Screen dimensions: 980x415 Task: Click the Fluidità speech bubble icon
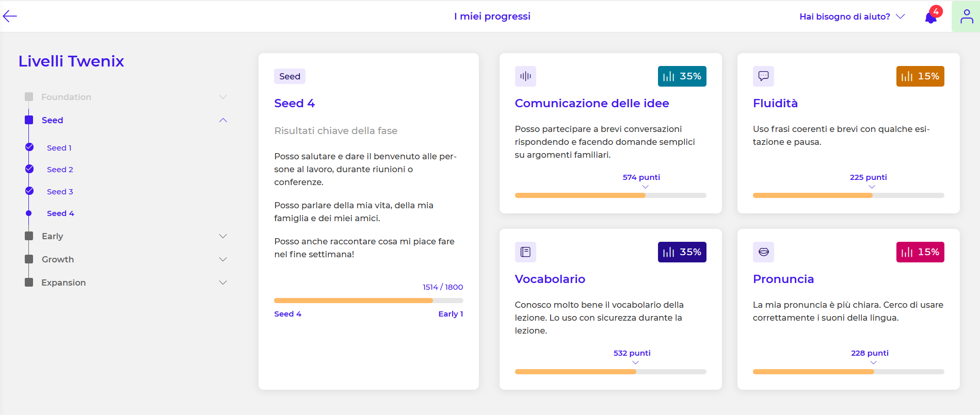tap(763, 76)
